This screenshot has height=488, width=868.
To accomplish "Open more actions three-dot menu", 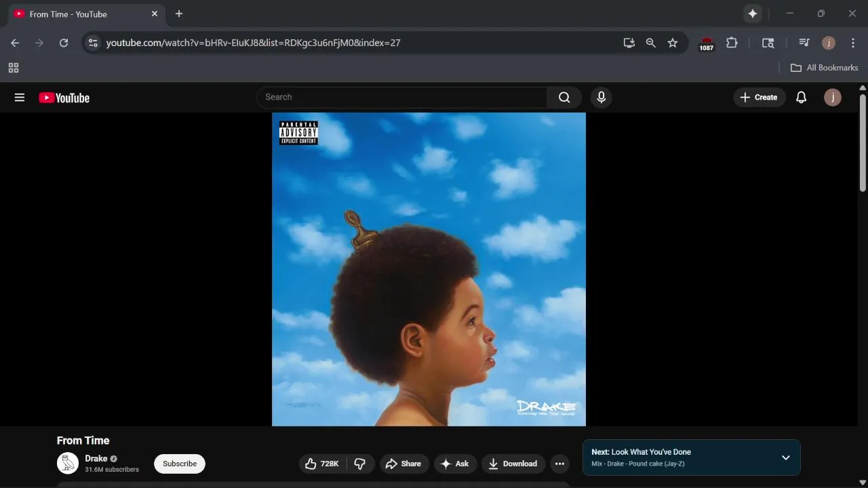I will pyautogui.click(x=559, y=464).
